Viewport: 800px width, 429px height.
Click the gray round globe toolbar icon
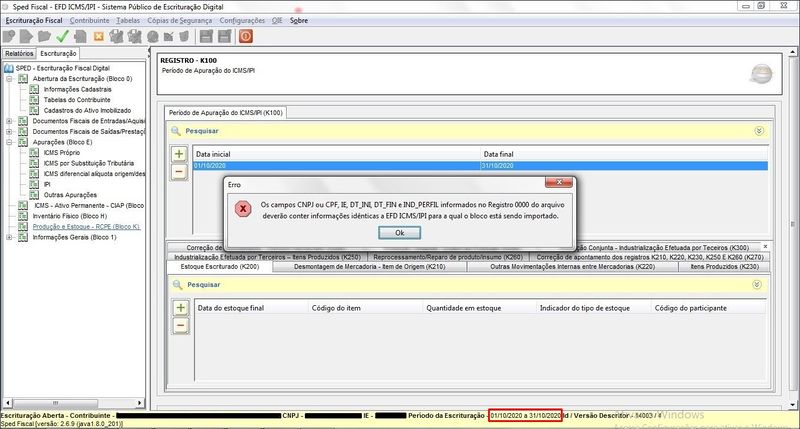click(x=153, y=37)
